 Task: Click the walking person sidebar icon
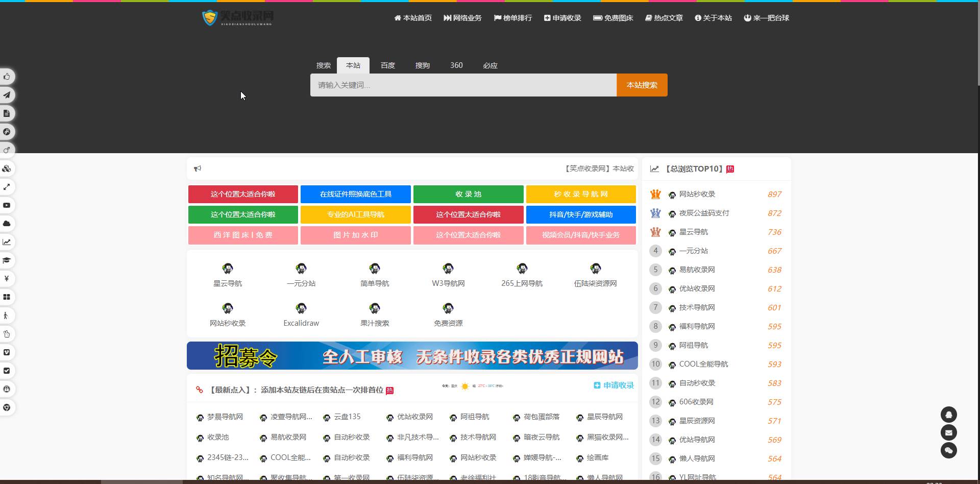tap(7, 316)
